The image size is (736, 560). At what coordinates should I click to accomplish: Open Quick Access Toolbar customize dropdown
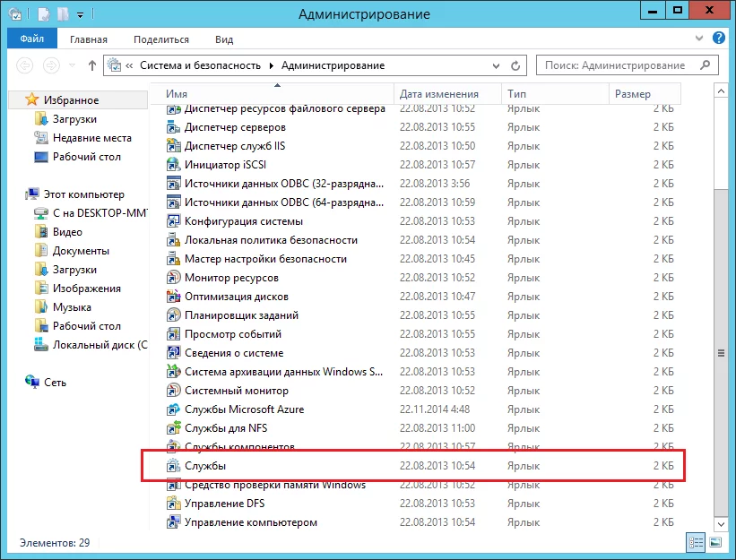click(x=81, y=14)
